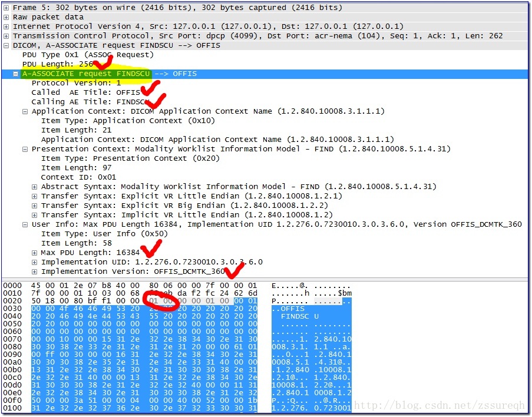Image resolution: width=532 pixels, height=417 pixels.
Task: Expand Transfer Syntax Explicit VR Little Endian
Action: [34, 197]
